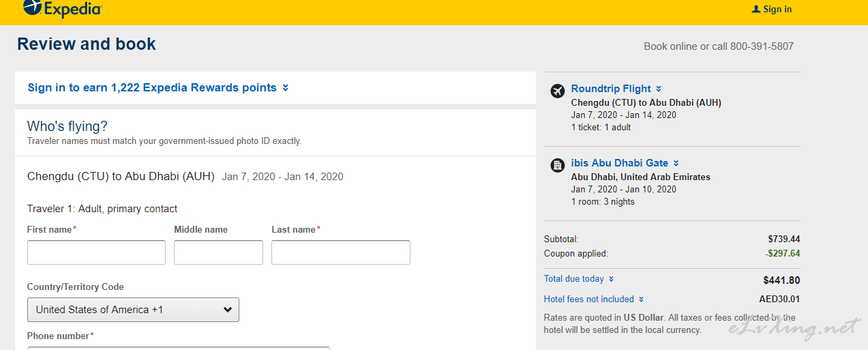Click the hotel building icon
868x350 pixels.
point(558,164)
